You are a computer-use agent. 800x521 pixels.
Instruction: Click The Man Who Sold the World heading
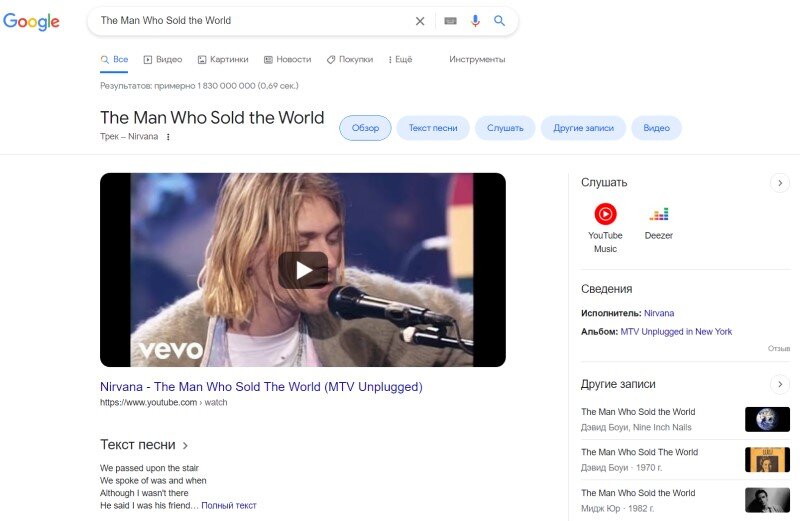(x=212, y=118)
